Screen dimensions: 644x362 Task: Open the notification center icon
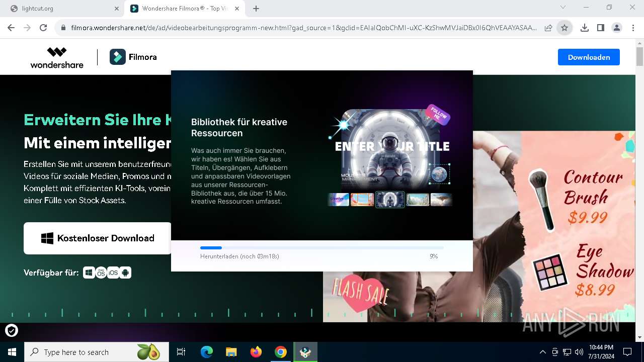point(627,352)
